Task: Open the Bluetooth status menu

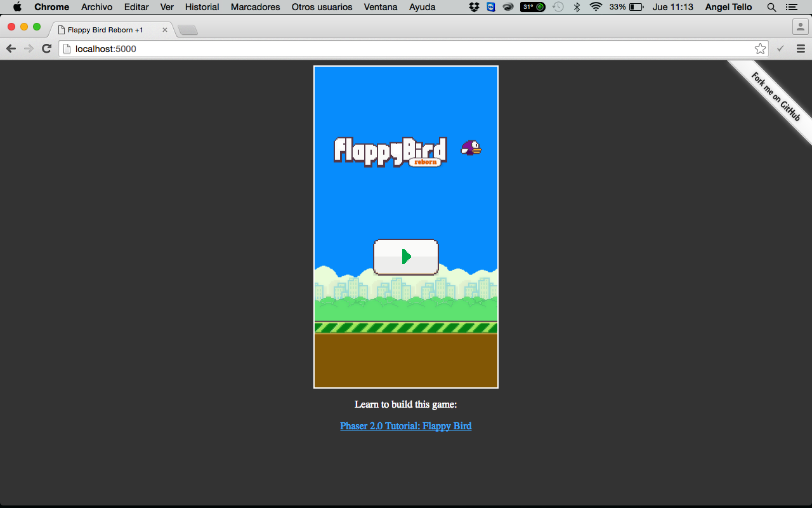Action: [577, 7]
